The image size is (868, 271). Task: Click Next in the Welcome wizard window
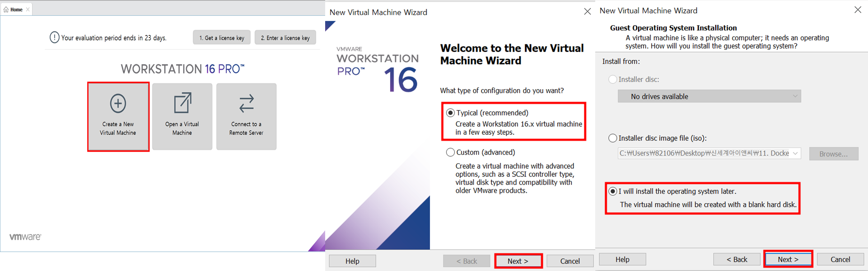[518, 261]
